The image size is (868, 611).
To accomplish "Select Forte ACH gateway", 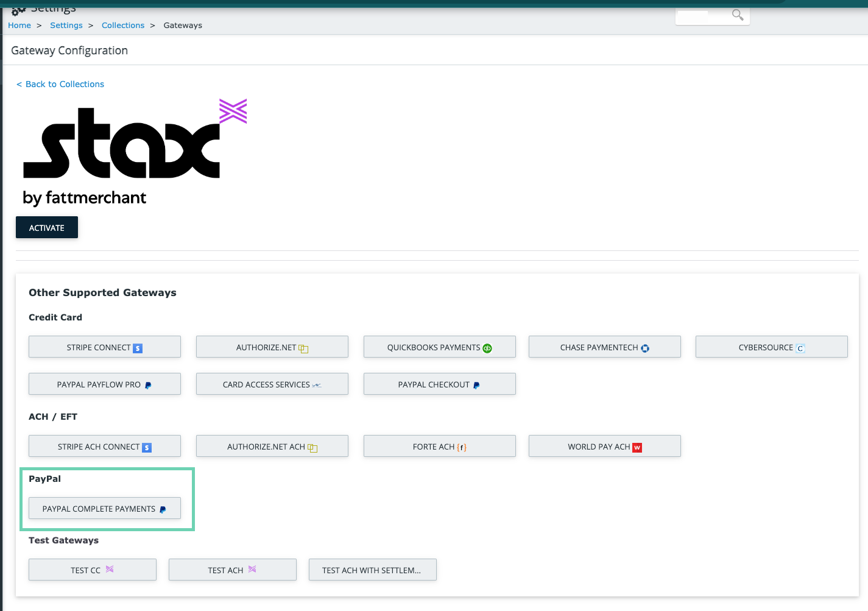I will 440,446.
